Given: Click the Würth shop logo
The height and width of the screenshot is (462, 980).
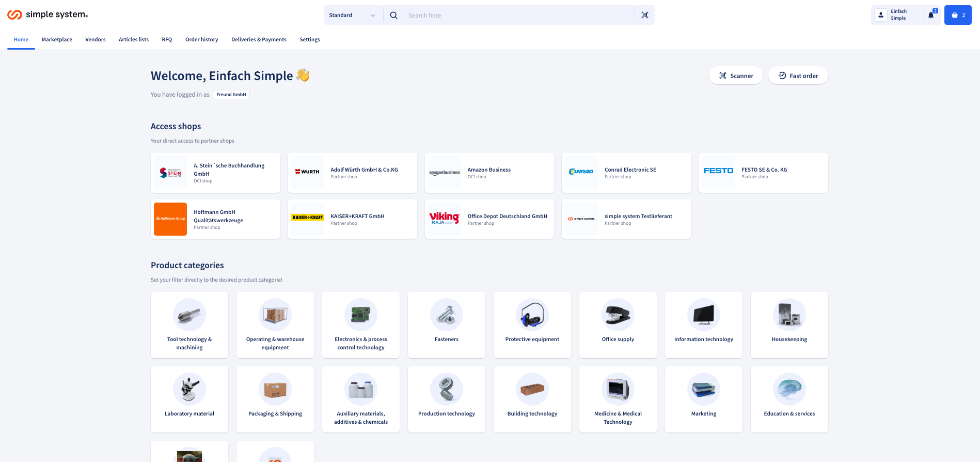Looking at the screenshot, I should (307, 173).
